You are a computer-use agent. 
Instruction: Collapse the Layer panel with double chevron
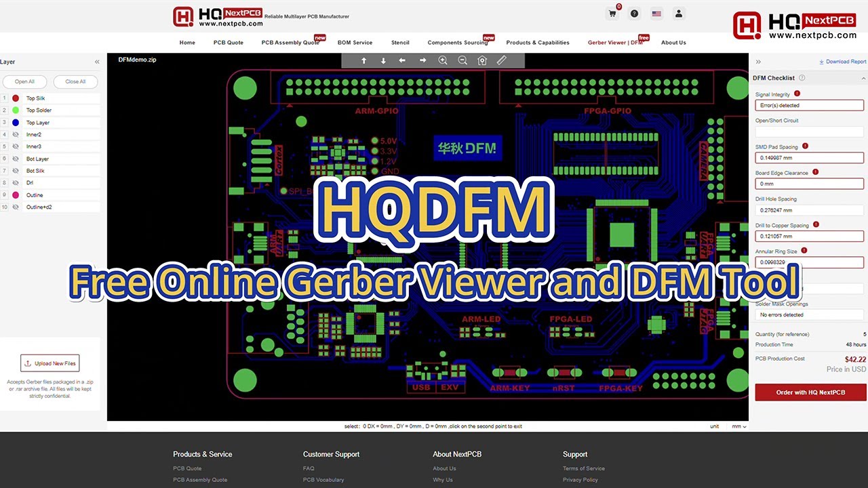(x=97, y=62)
